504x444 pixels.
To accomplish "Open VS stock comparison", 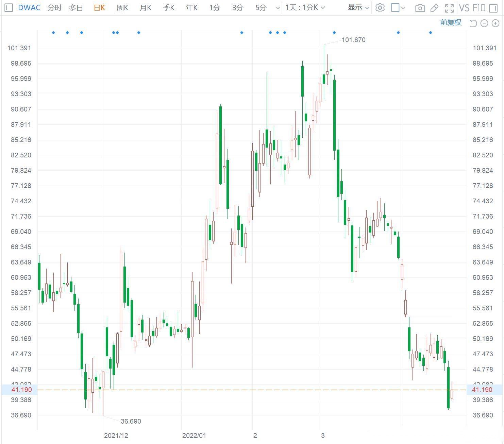I will [464, 8].
